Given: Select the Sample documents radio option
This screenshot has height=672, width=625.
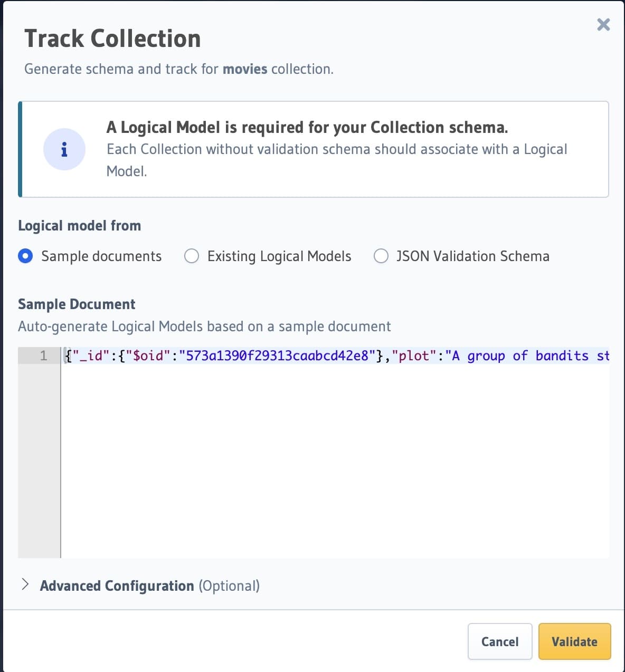Looking at the screenshot, I should click(25, 256).
